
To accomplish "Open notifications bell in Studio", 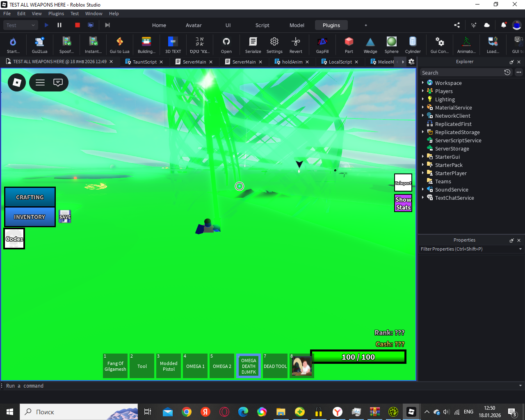I will coord(503,25).
